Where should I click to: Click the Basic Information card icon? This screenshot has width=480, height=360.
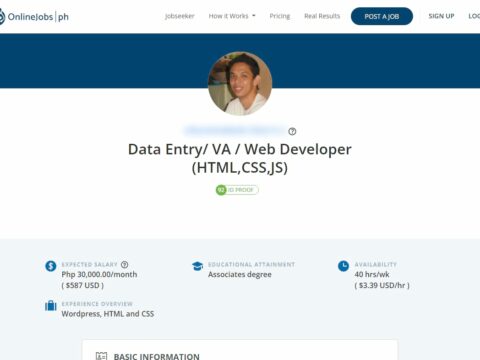click(x=101, y=356)
